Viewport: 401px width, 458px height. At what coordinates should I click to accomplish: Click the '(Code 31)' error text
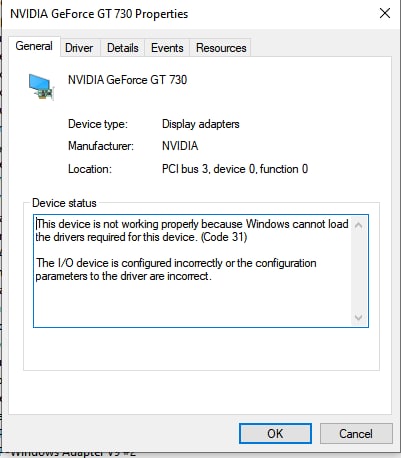224,237
